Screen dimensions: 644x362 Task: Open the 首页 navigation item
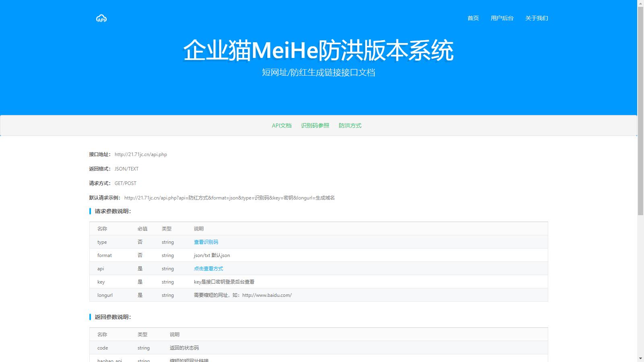pos(473,18)
